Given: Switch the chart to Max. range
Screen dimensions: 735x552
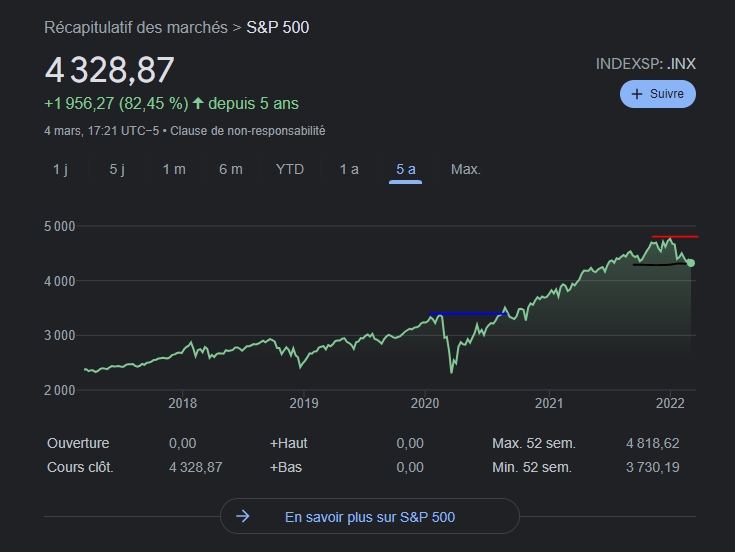Looking at the screenshot, I should click(466, 169).
